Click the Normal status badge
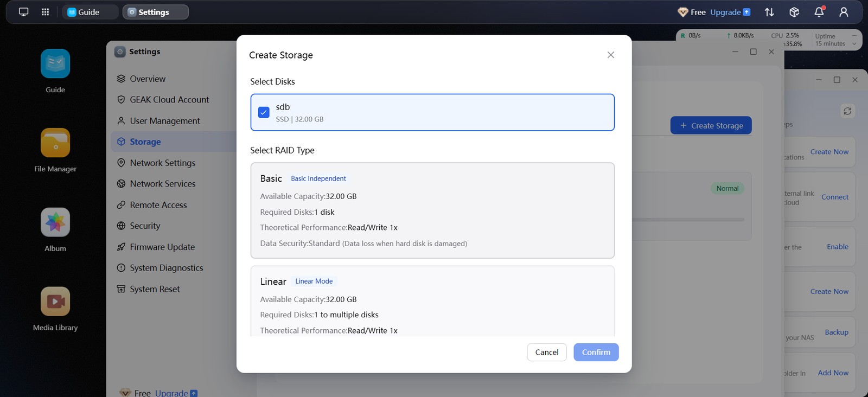868x397 pixels. coord(727,188)
